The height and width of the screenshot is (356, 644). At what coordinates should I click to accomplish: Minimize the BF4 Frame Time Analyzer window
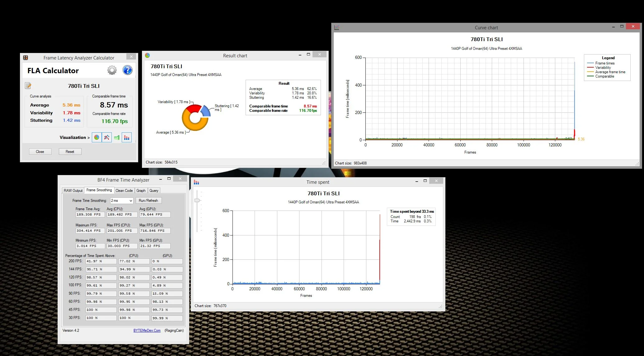tap(161, 179)
